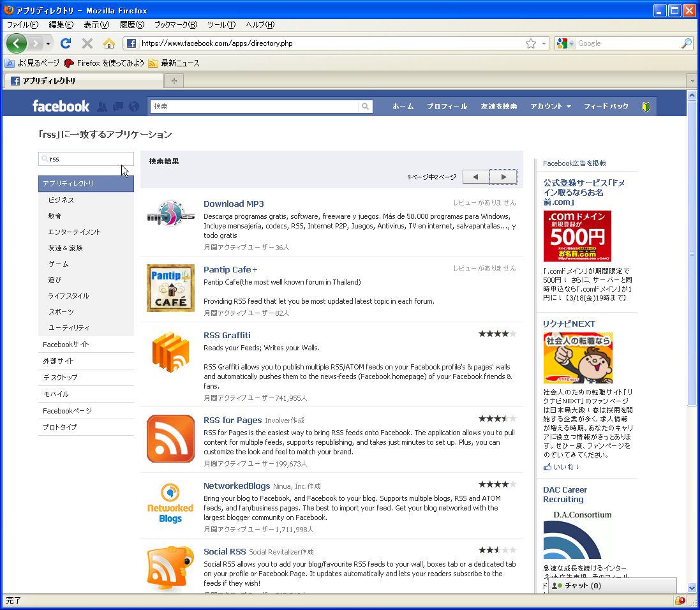The width and height of the screenshot is (700, 610).
Task: Open the navigation history dropdown arrow
Action: (48, 44)
